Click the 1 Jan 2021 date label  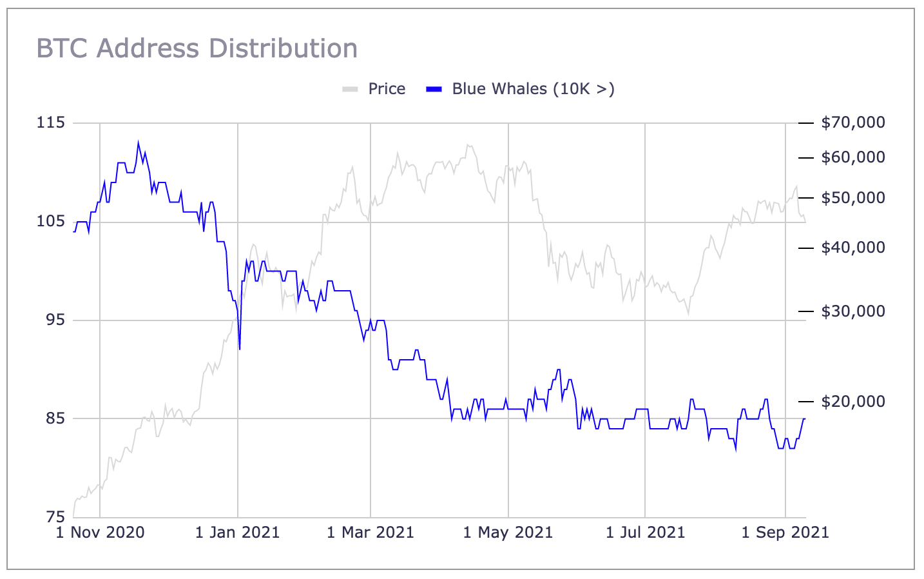click(238, 533)
